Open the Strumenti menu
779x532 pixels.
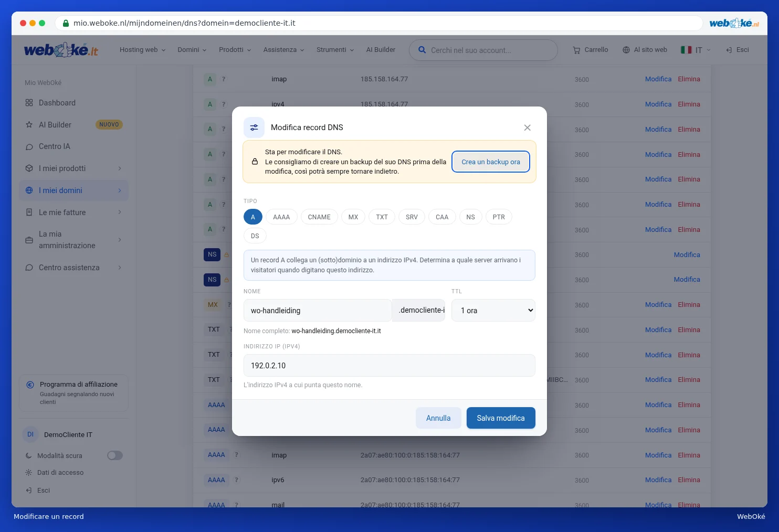(x=335, y=50)
